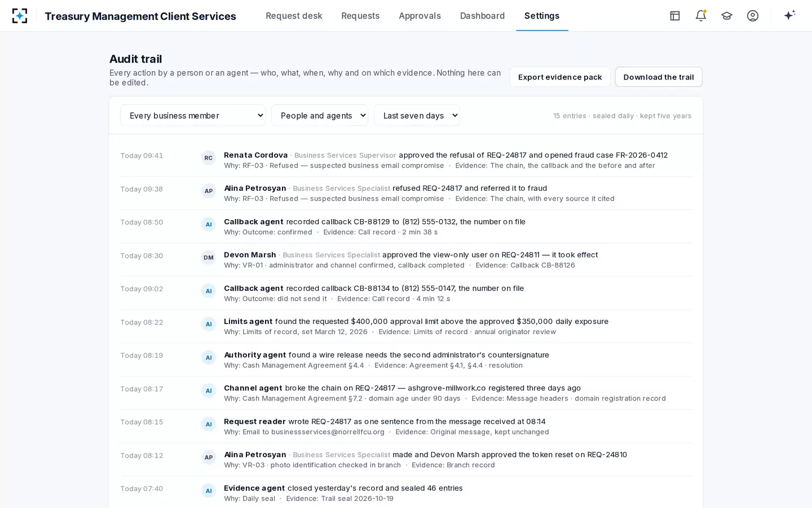Screen dimensions: 812x508
Task: Open the Every business member dropdown
Action: [193, 115]
